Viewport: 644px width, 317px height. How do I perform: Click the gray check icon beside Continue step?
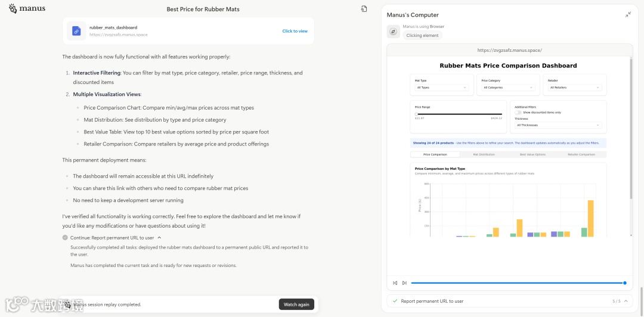pyautogui.click(x=65, y=237)
